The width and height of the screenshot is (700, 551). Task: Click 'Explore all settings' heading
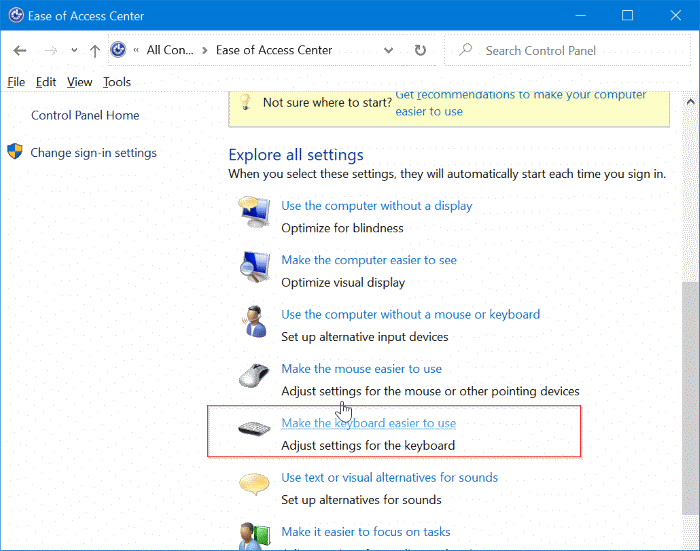point(296,154)
